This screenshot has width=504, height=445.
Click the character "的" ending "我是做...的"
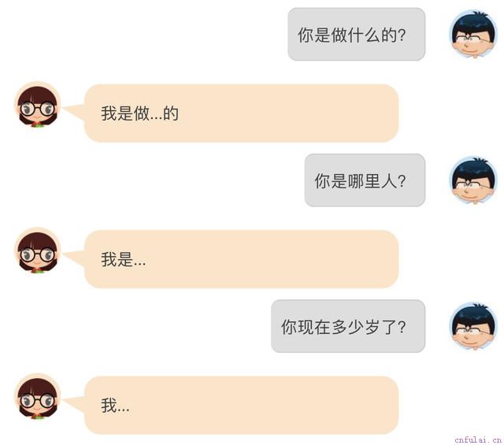[x=171, y=113]
